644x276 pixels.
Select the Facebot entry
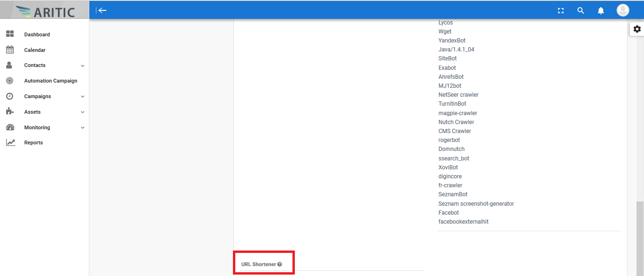pos(448,213)
